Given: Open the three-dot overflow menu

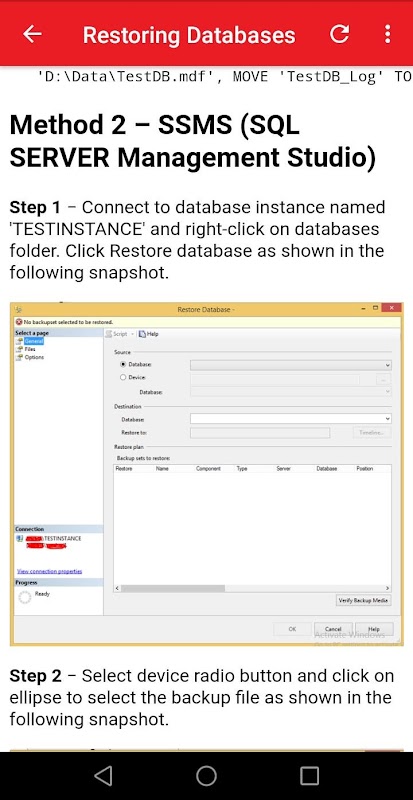Looking at the screenshot, I should point(388,34).
